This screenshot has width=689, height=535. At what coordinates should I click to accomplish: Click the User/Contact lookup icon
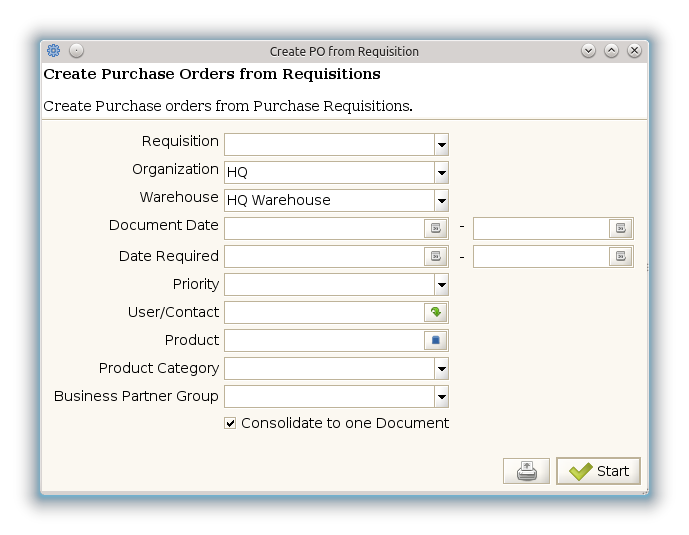tap(436, 312)
